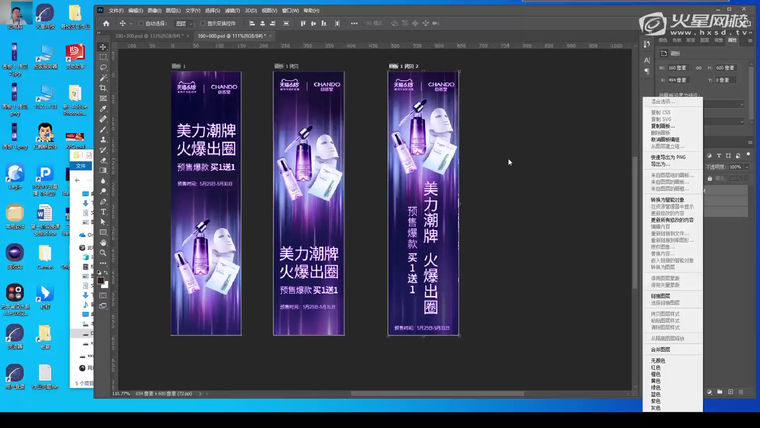Switch to the 390×300.psd document tab
The width and height of the screenshot is (760, 428).
(133, 36)
